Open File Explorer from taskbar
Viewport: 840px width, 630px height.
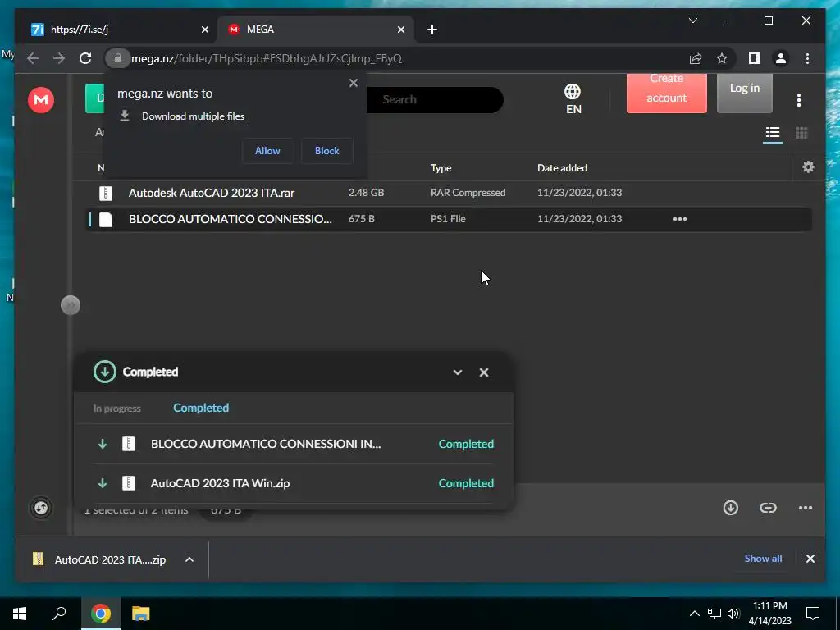(x=140, y=614)
